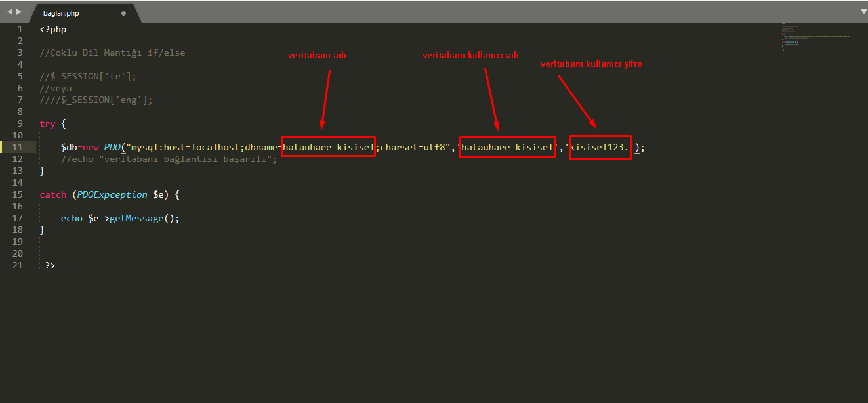Click the dbname parameter text

click(261, 148)
